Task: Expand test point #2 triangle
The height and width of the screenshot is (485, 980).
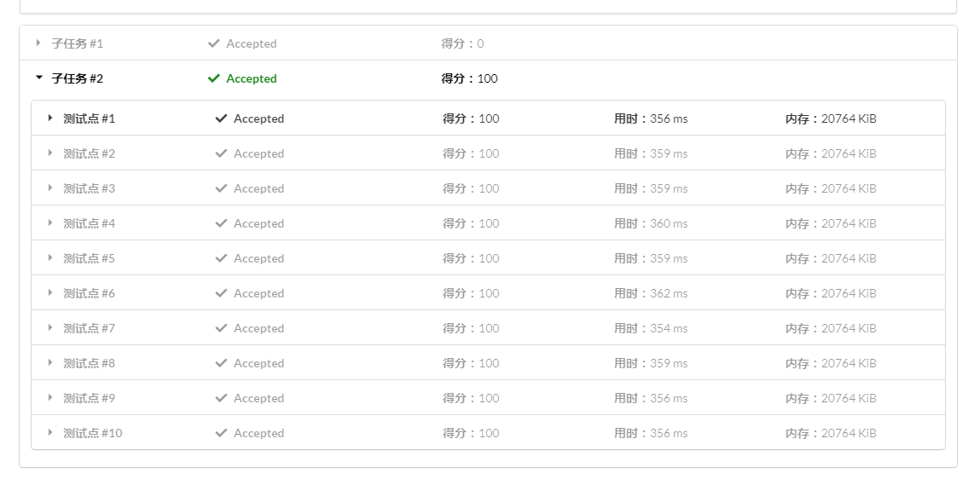Action: tap(50, 153)
